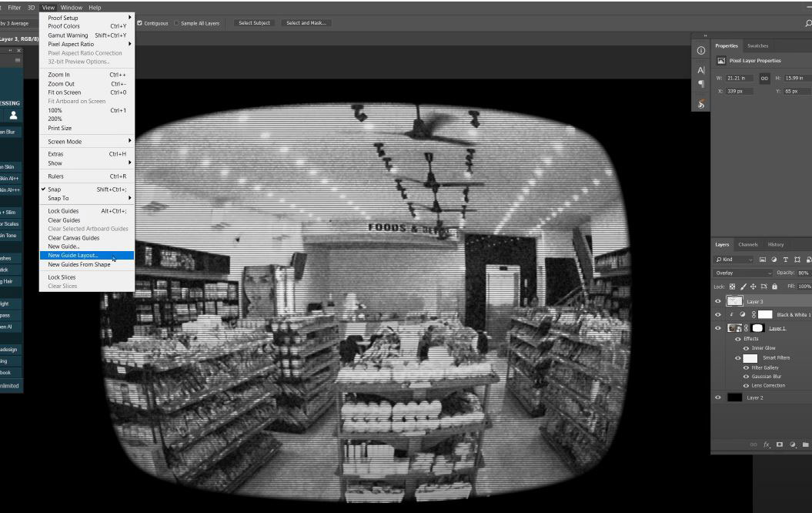Screen dimensions: 812x513
Task: Hide Layer 2 visibility eye
Action: [718, 397]
